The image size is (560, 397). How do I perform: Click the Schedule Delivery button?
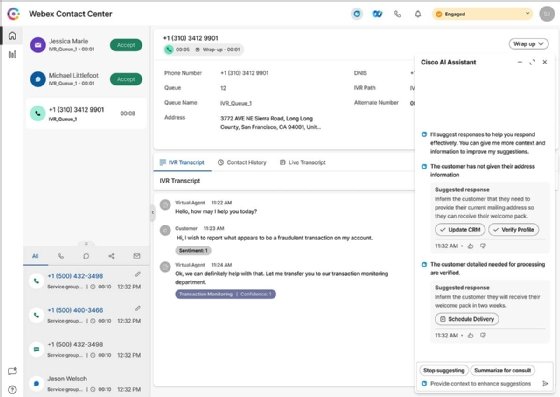tap(467, 319)
